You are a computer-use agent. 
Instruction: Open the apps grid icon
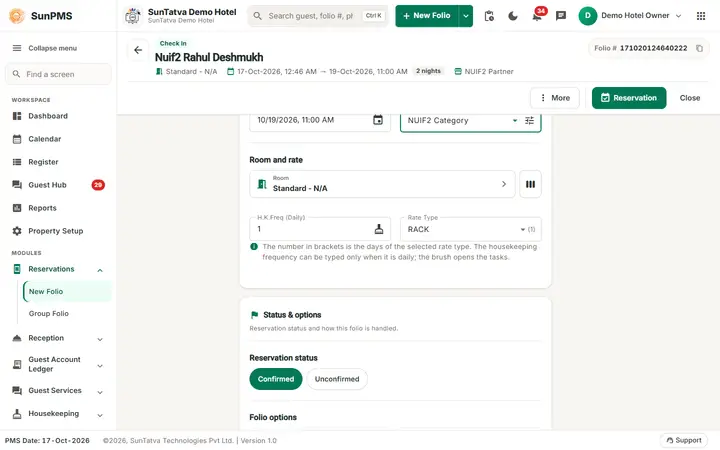(x=701, y=16)
